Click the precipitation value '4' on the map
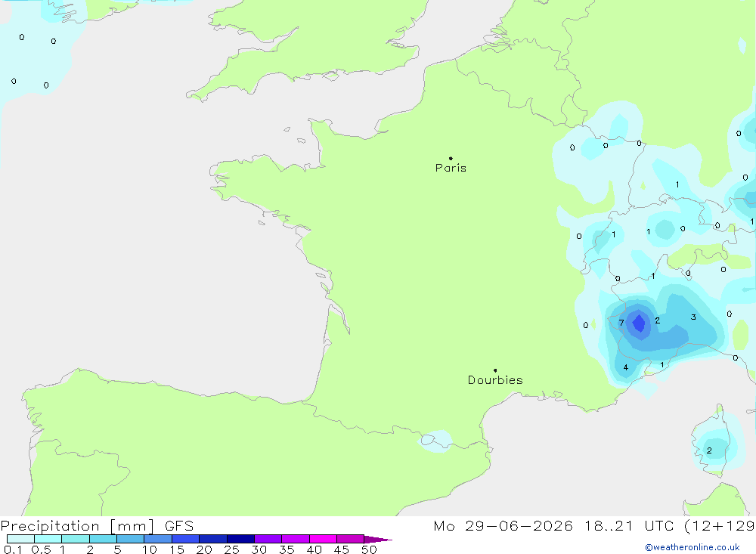 (626, 367)
